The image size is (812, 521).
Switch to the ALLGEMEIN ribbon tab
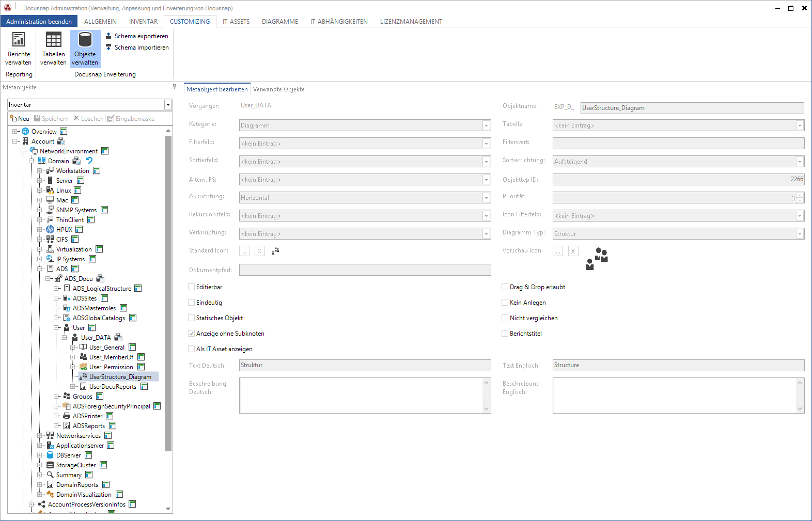pos(100,22)
